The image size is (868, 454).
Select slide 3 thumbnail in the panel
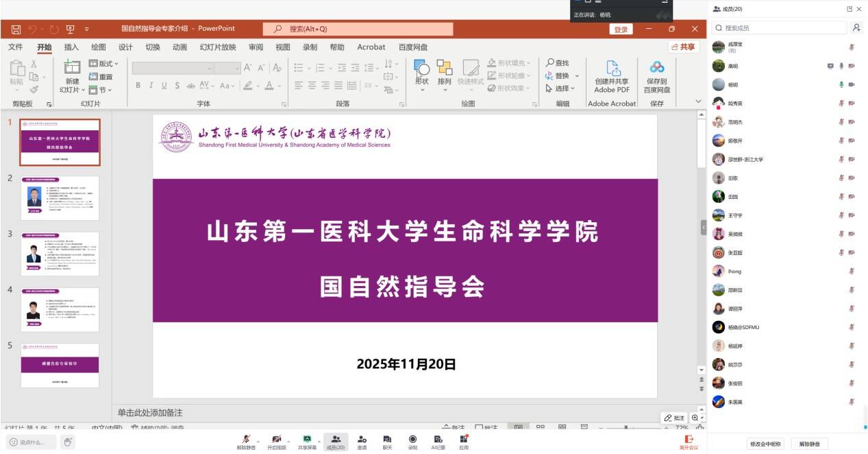pos(60,254)
